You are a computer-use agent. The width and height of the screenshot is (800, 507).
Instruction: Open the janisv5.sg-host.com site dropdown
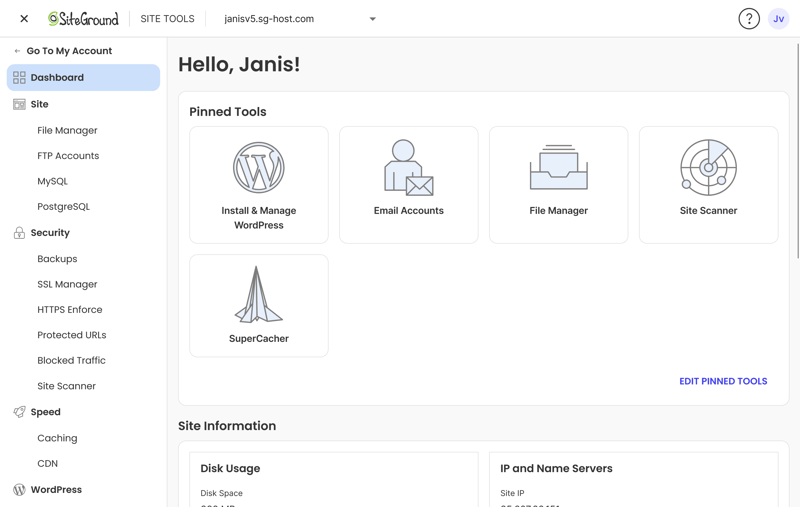click(x=300, y=19)
